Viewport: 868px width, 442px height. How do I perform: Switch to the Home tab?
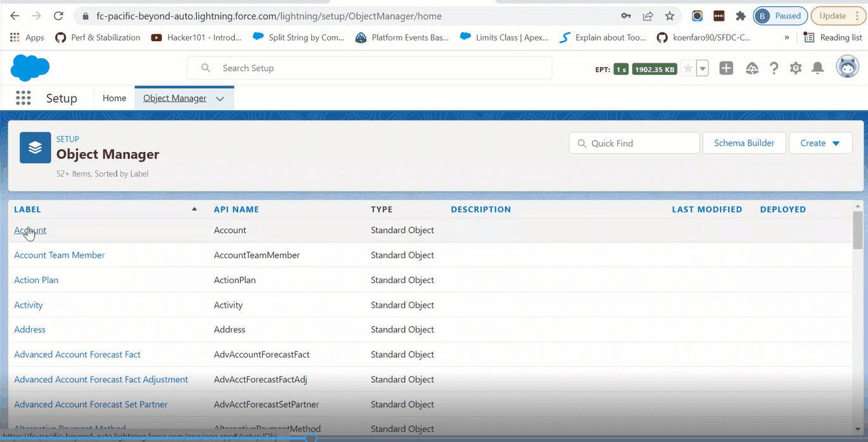tap(115, 98)
